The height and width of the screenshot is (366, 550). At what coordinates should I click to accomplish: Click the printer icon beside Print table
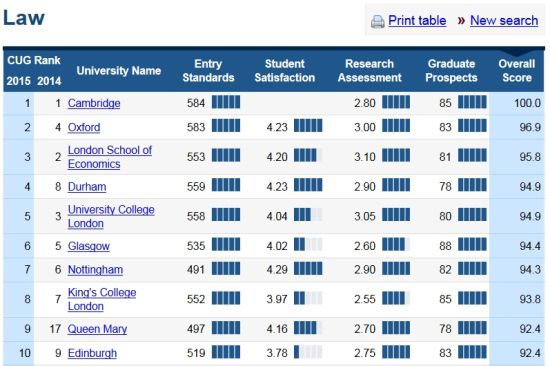click(378, 22)
